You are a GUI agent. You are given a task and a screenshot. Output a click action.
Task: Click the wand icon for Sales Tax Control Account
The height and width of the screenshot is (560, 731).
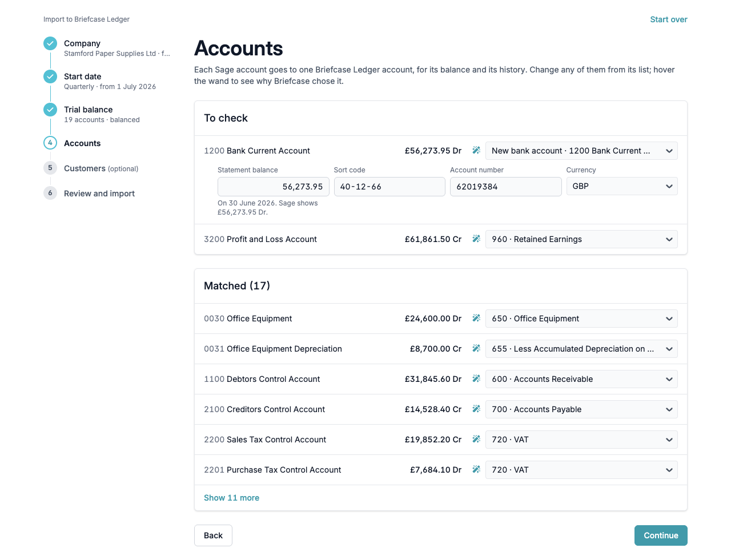[x=476, y=440]
